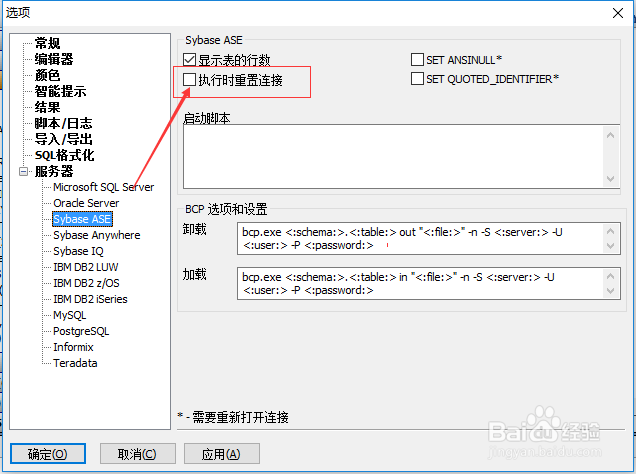The width and height of the screenshot is (636, 474).
Task: Select 常规 in options tree
Action: click(x=47, y=43)
